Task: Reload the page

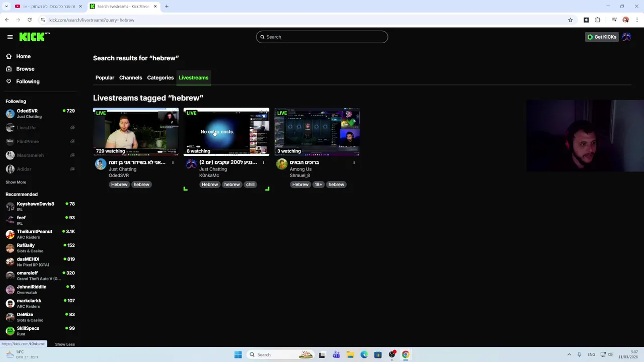Action: click(30, 20)
